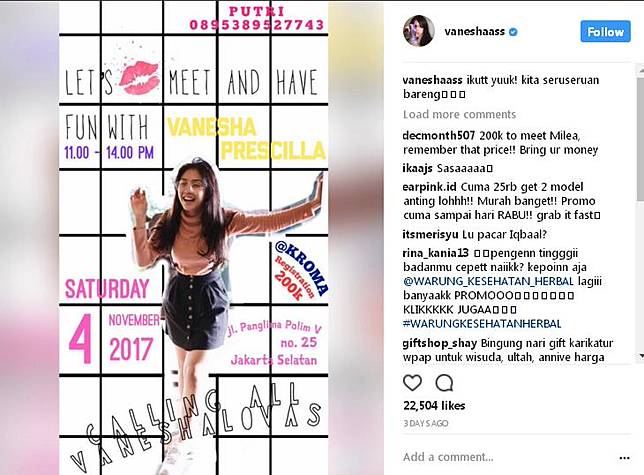This screenshot has height=475, width=644.
Task: Open the vaneshaass username in the header
Action: tap(474, 32)
